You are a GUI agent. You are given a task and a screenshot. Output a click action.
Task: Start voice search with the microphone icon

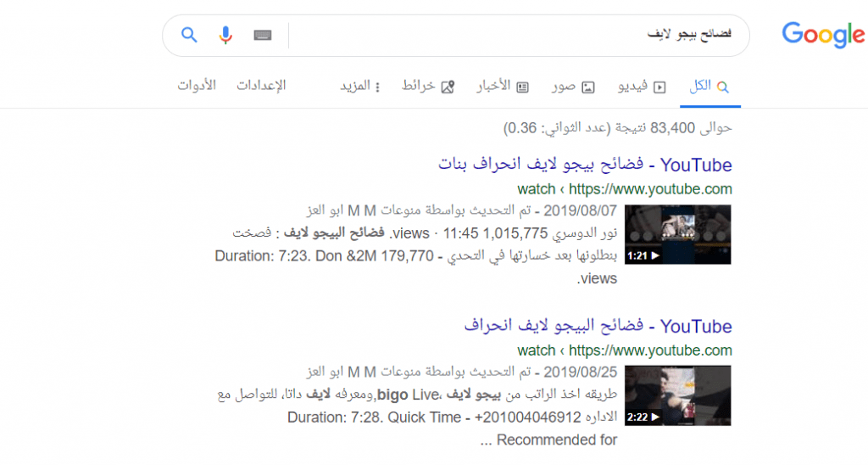tap(225, 35)
